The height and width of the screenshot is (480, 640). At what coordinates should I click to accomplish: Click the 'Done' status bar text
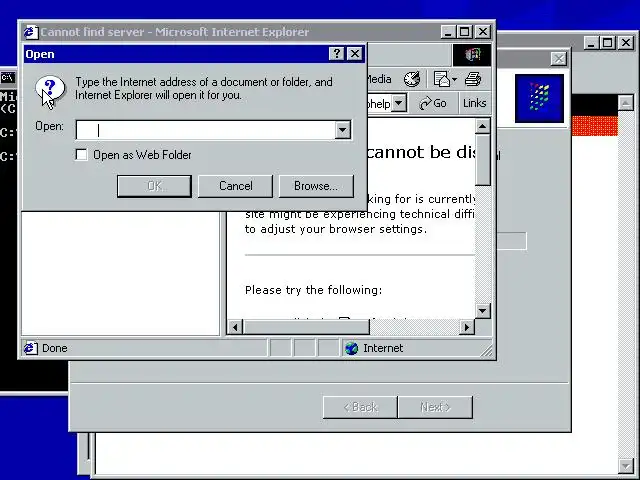(x=55, y=348)
